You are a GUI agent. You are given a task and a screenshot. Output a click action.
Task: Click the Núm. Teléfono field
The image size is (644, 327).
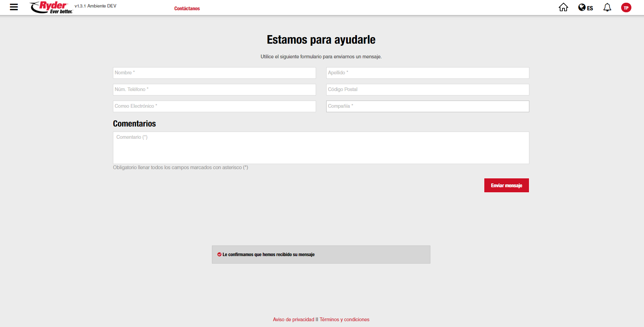point(214,90)
